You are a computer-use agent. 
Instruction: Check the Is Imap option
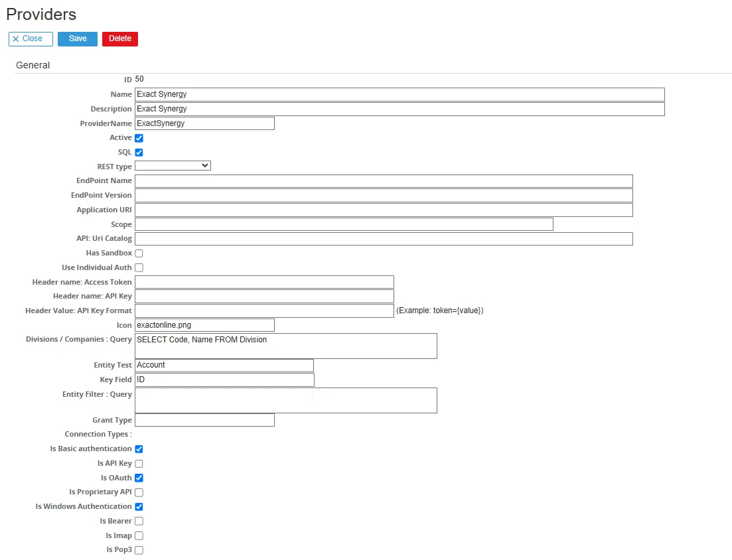pos(139,536)
